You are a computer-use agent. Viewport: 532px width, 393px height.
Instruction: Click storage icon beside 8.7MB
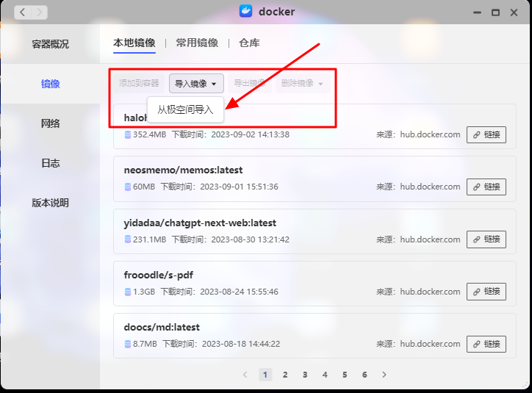(x=128, y=344)
